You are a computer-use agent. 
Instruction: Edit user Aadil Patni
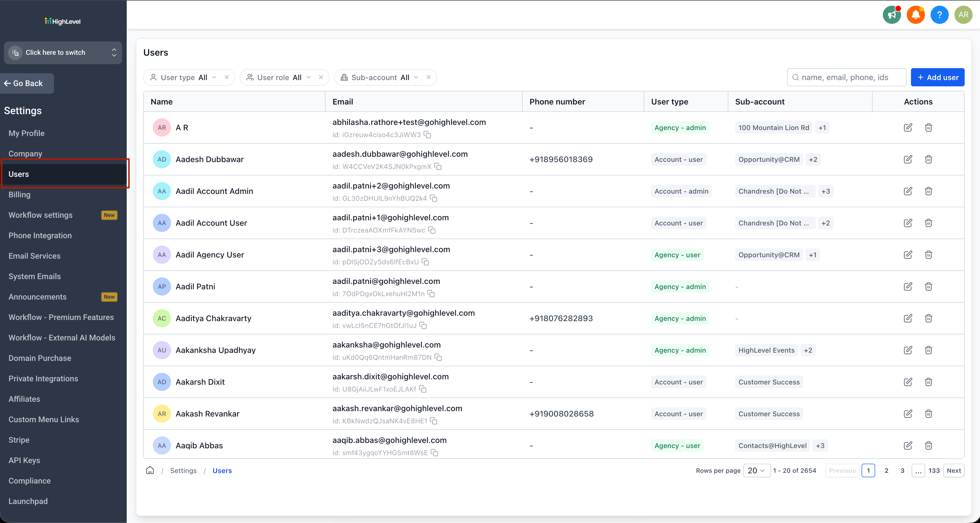(908, 286)
